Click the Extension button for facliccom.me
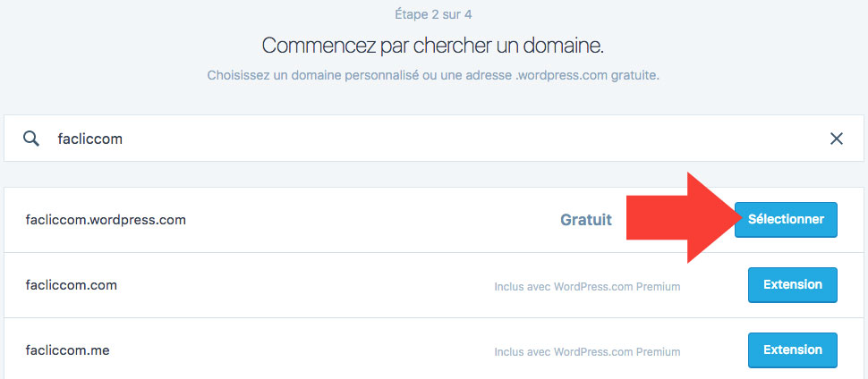 [x=792, y=350]
